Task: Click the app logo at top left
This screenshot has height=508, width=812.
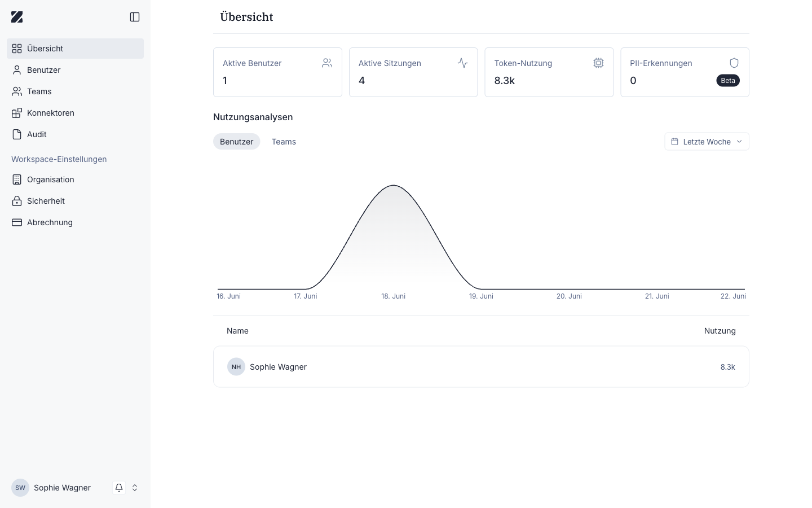Action: pos(17,17)
